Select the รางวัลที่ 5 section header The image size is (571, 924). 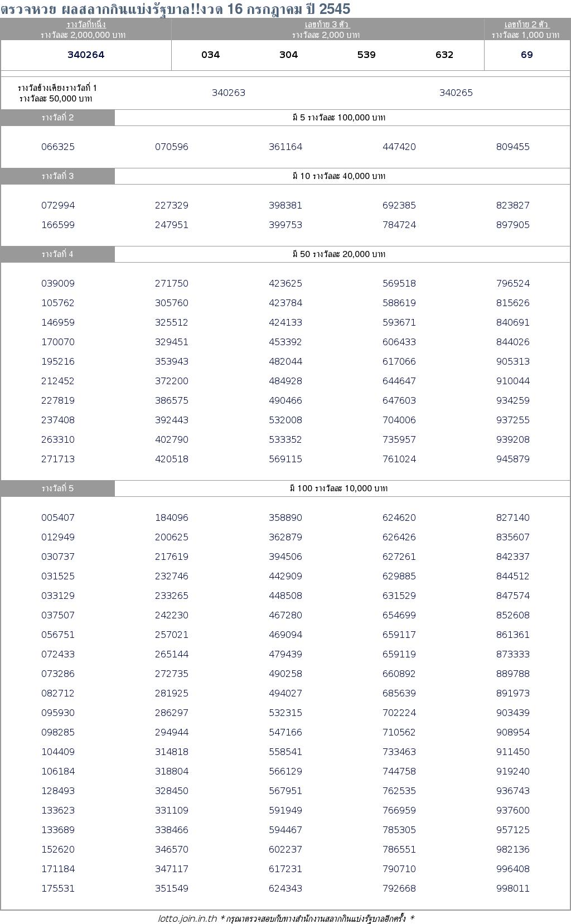[57, 488]
